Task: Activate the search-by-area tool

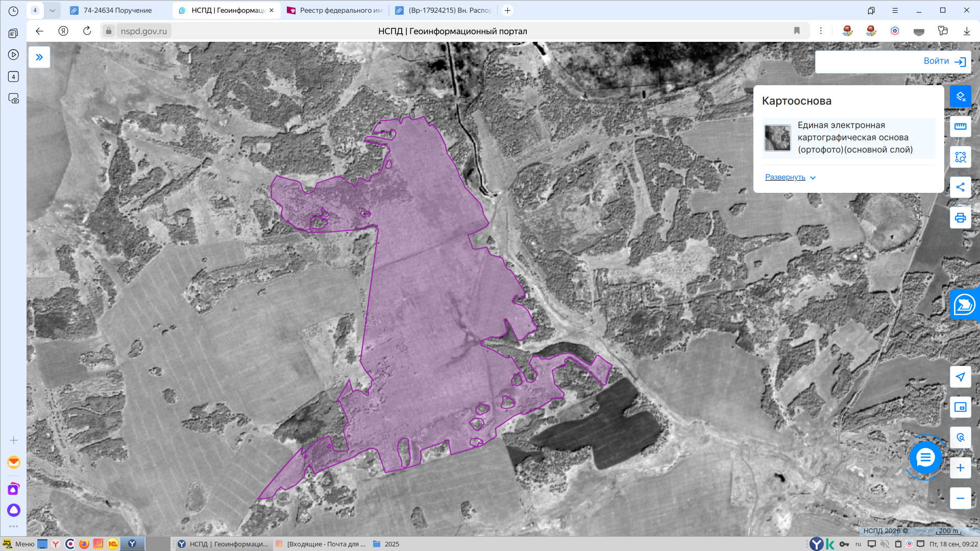Action: tap(960, 157)
